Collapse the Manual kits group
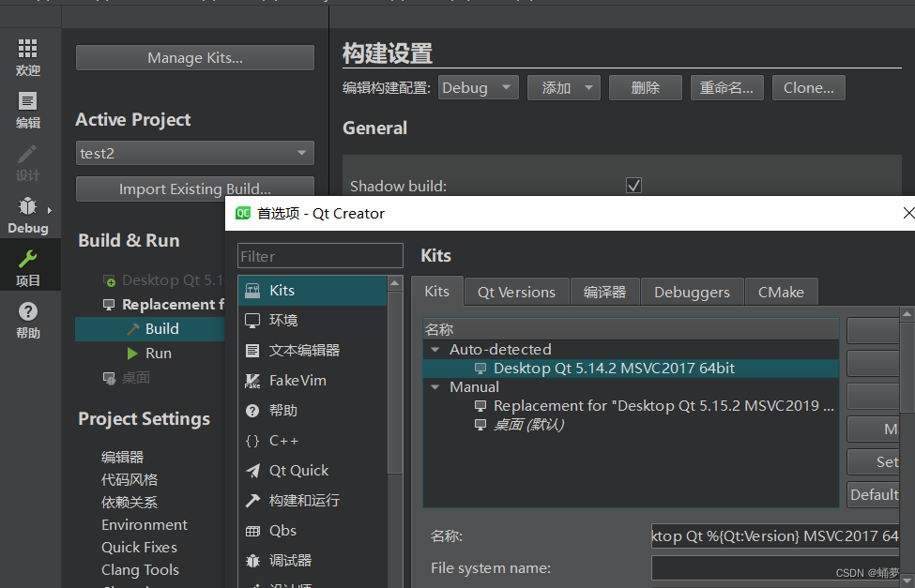This screenshot has width=915, height=588. point(435,386)
